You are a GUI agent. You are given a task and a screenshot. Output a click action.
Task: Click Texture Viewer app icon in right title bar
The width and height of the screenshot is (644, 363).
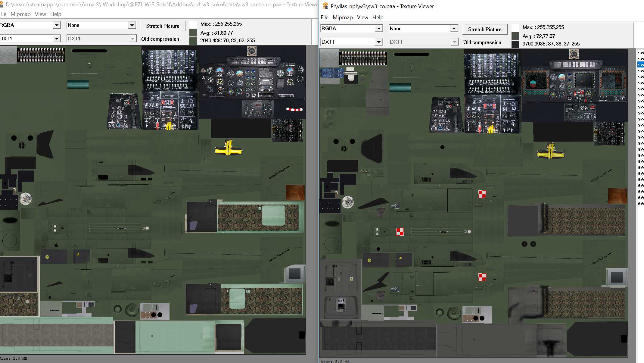325,6
